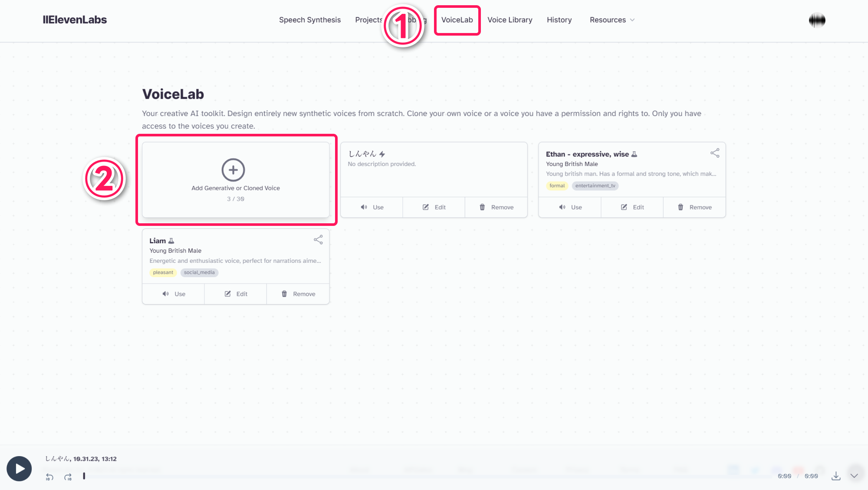The height and width of the screenshot is (490, 868).
Task: Click the Liam voice title
Action: [158, 241]
